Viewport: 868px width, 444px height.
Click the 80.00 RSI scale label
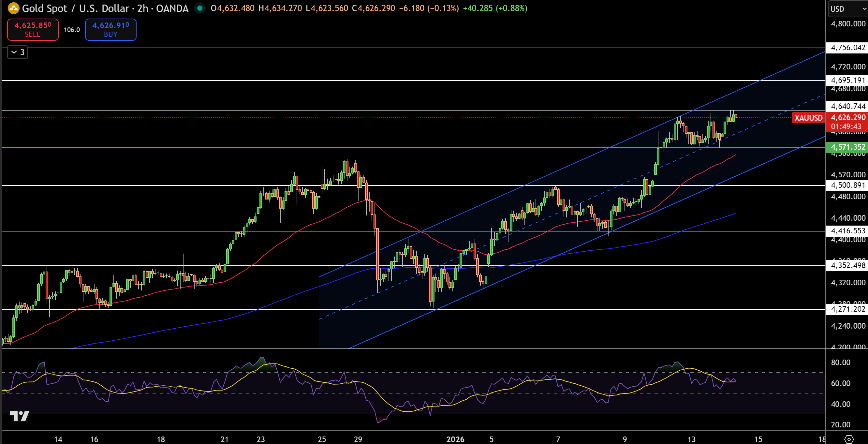[840, 363]
